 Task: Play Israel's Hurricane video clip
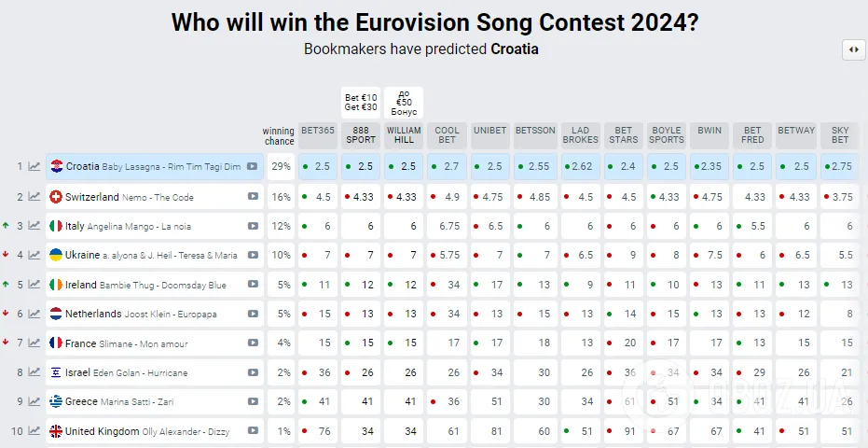pos(253,372)
